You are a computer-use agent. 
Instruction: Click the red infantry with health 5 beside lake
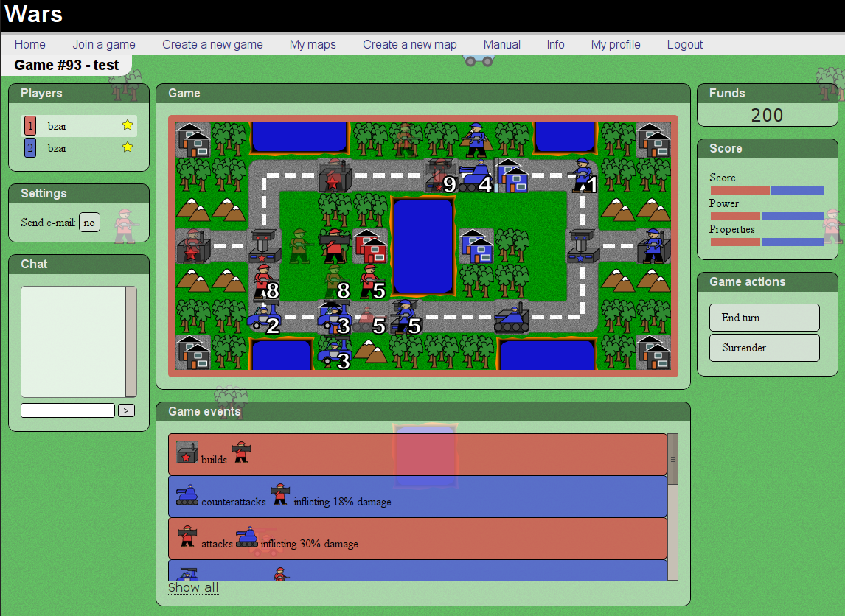pyautogui.click(x=369, y=282)
